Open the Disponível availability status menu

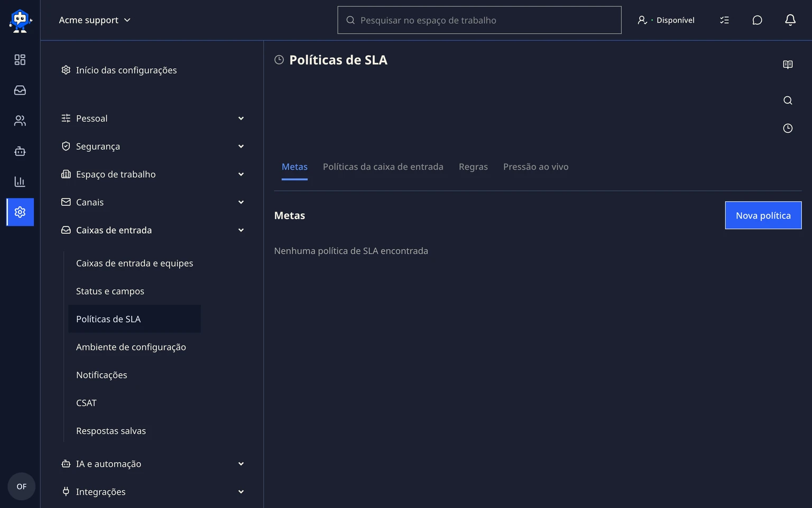(x=666, y=20)
